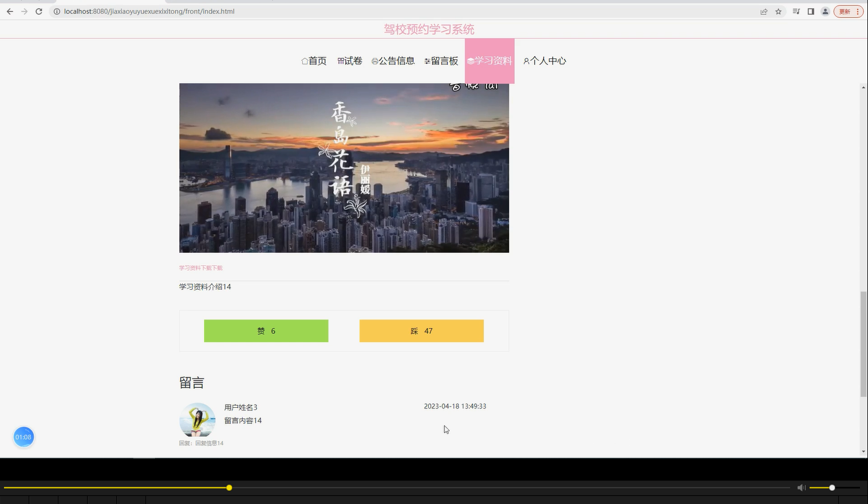The width and height of the screenshot is (868, 504).
Task: Adjust the volume slider handle
Action: click(x=831, y=487)
